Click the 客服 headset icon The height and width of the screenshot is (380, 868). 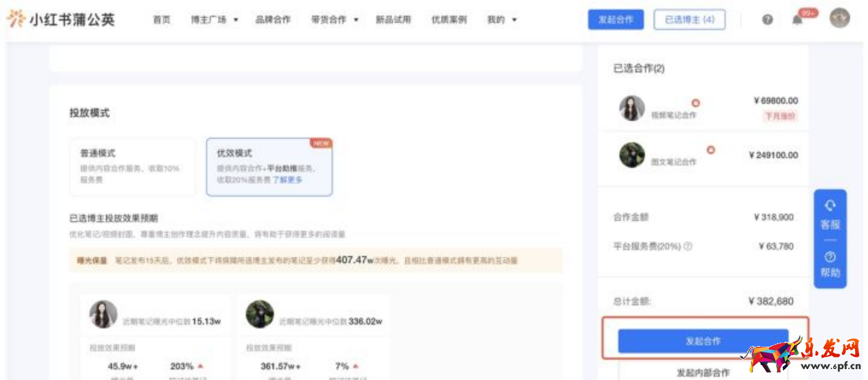click(830, 206)
